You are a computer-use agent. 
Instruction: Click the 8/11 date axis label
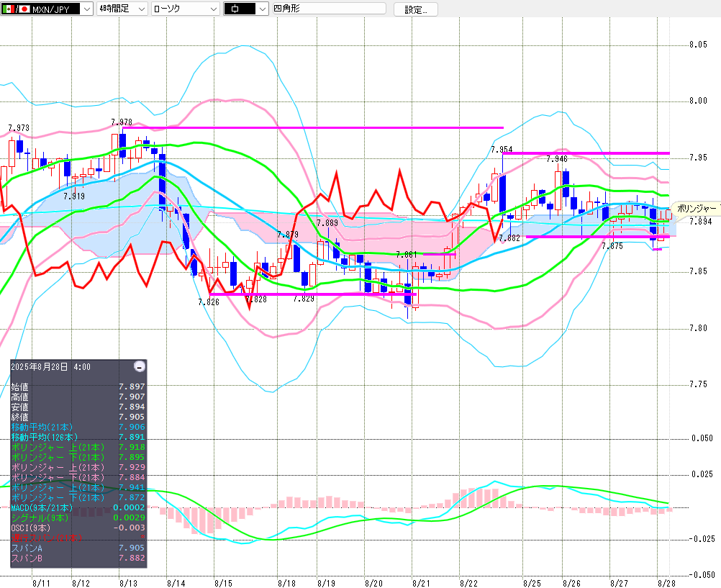coord(42,584)
